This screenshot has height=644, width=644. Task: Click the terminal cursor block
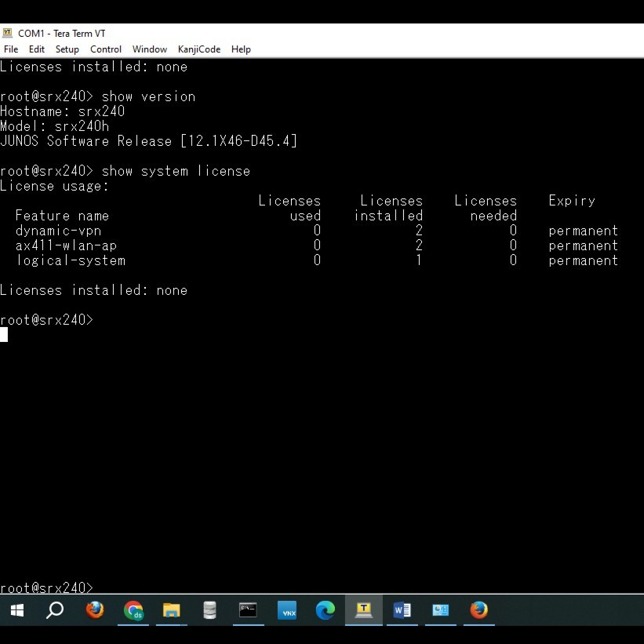[x=4, y=334]
